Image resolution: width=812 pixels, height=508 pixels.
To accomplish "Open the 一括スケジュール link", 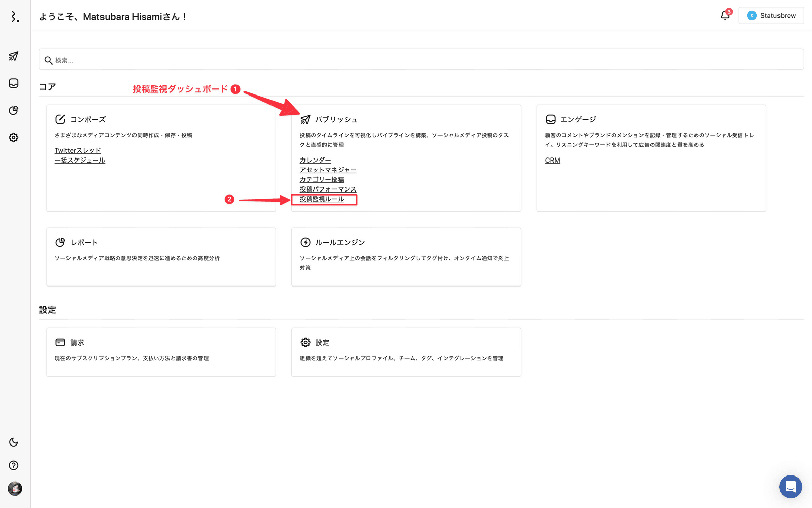I will coord(80,161).
